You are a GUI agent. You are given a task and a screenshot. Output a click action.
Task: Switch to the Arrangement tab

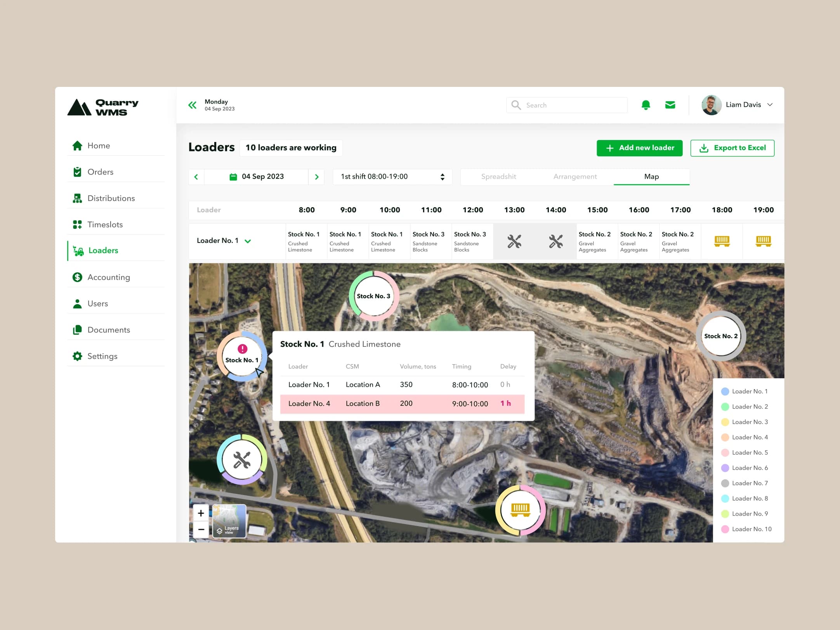pos(575,177)
